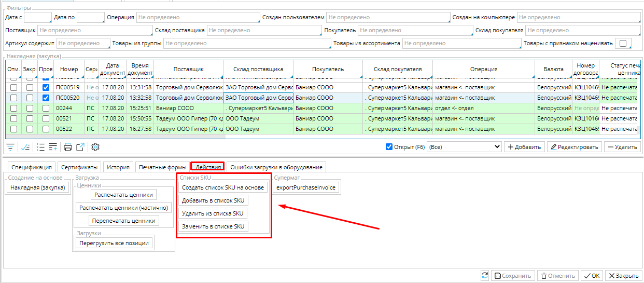Uncheck the Открыт (F6) checkbox
644x283 pixels.
389,147
